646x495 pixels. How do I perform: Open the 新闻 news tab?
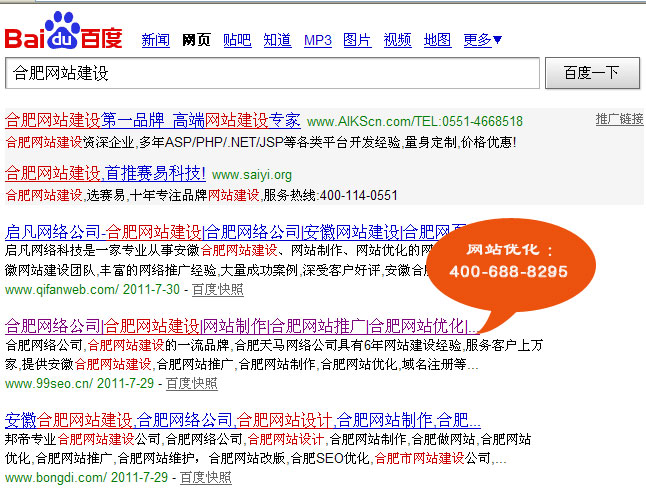[x=155, y=40]
